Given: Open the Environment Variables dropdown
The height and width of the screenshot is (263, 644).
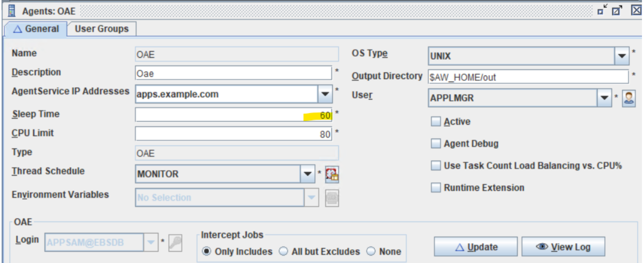Looking at the screenshot, I should [x=311, y=197].
